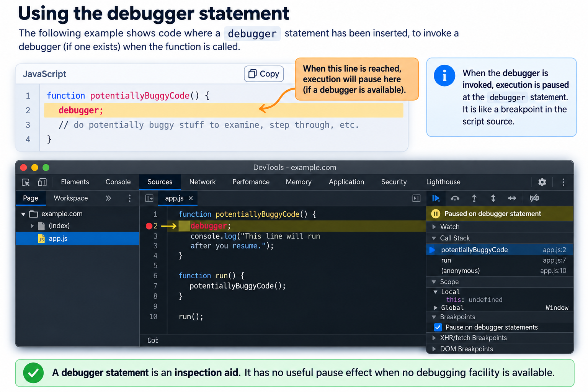Deactivate breakpoints icon
Viewport: 588px width, 392px height.
(x=534, y=198)
